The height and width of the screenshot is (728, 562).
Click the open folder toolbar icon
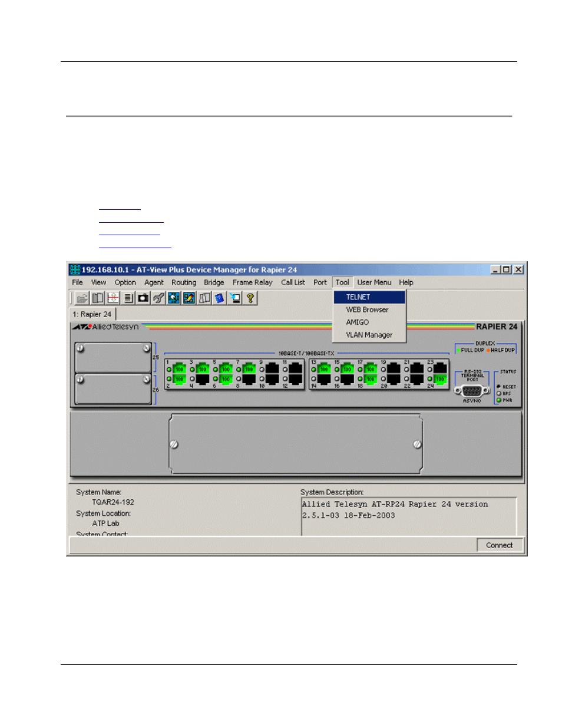82,298
